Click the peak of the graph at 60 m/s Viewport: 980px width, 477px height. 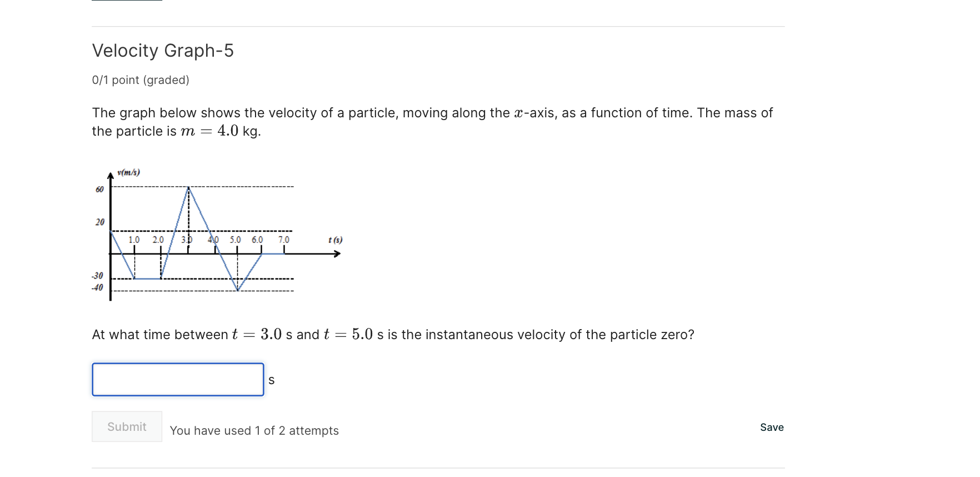click(x=189, y=187)
